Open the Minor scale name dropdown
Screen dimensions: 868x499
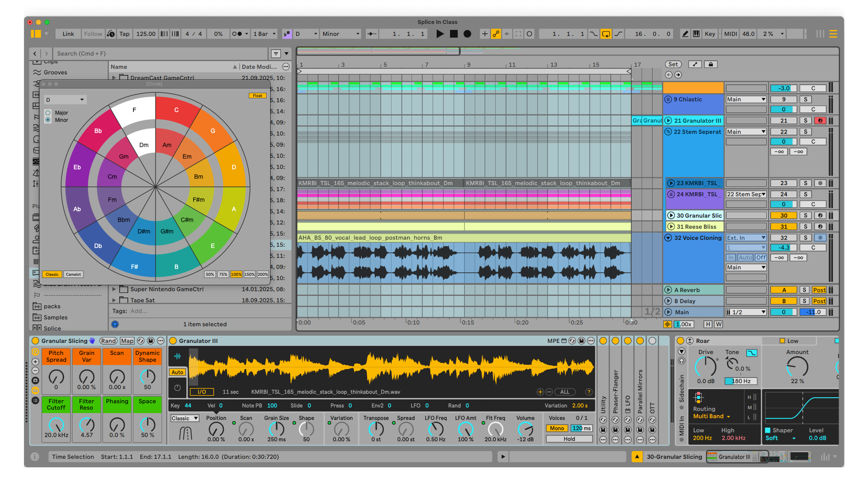341,34
